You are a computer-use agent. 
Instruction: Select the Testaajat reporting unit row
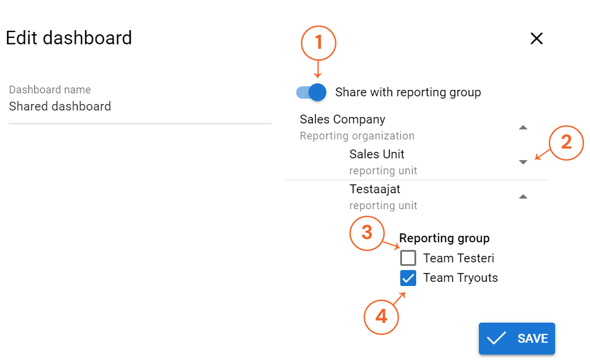[375, 189]
